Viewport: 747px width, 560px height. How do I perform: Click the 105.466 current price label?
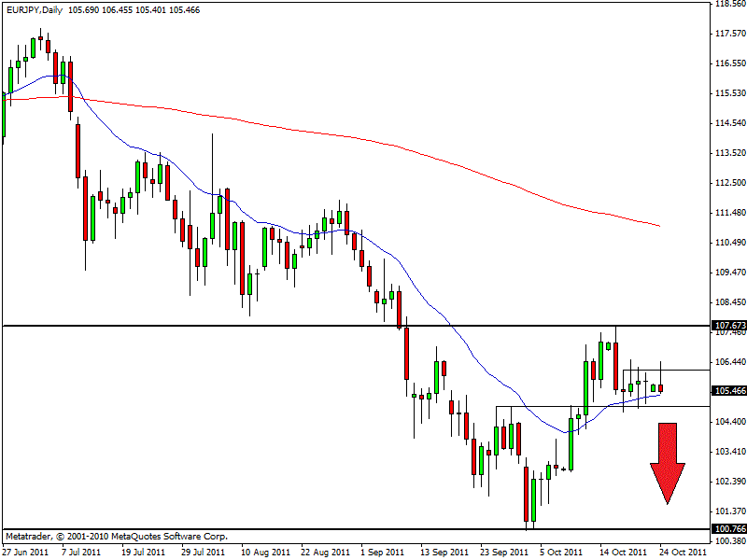729,391
